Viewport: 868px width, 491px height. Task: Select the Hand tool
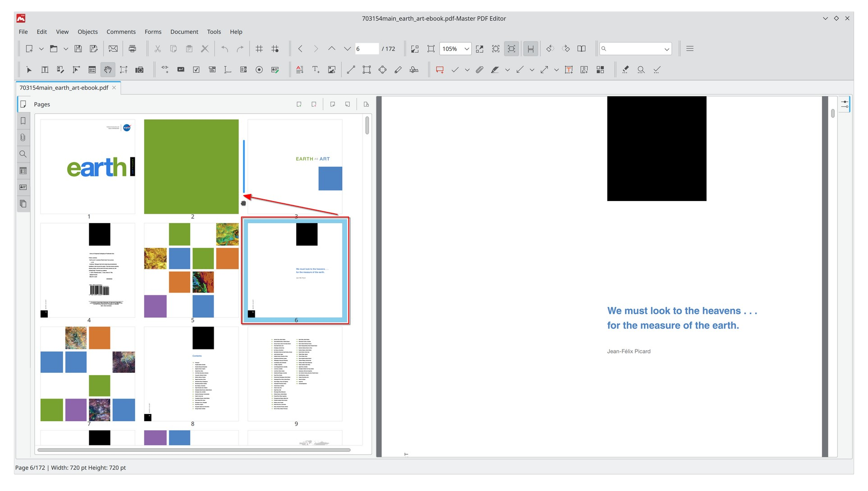(x=108, y=70)
